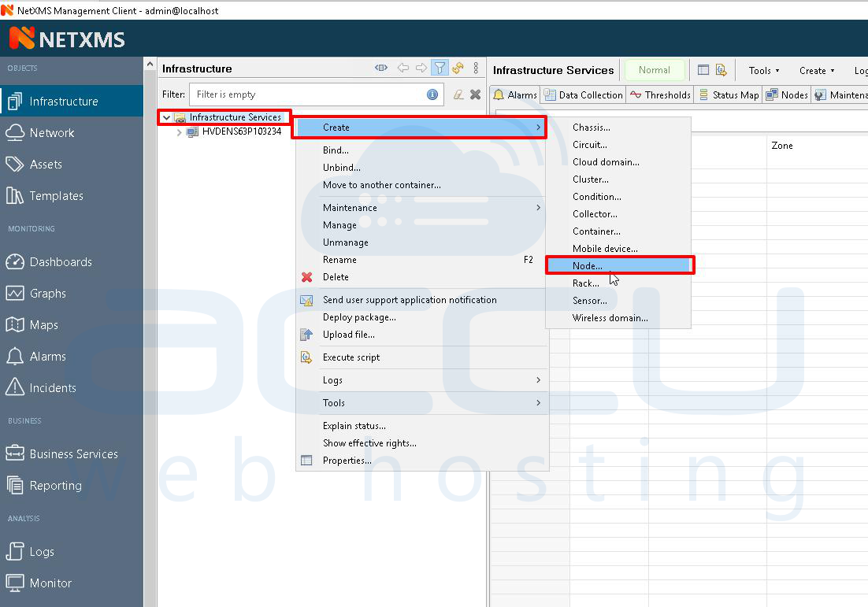Open the Alarms perspective in sidebar
The height and width of the screenshot is (607, 868).
(72, 357)
